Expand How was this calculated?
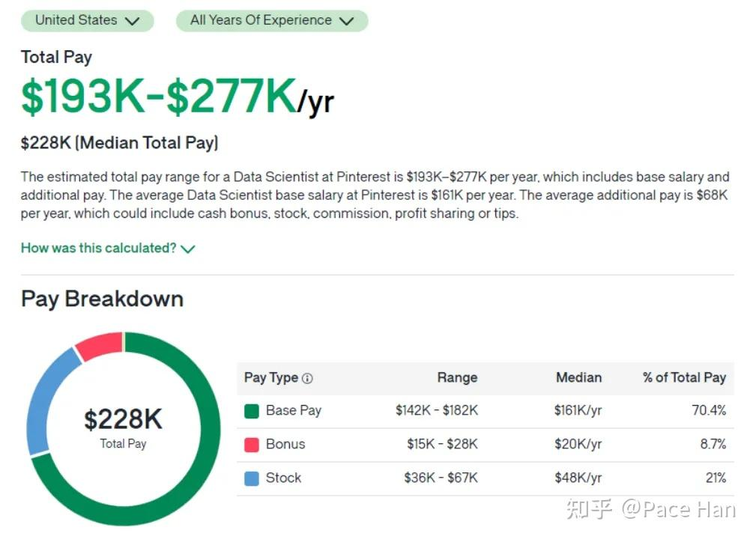The width and height of the screenshot is (756, 539). pyautogui.click(x=108, y=248)
